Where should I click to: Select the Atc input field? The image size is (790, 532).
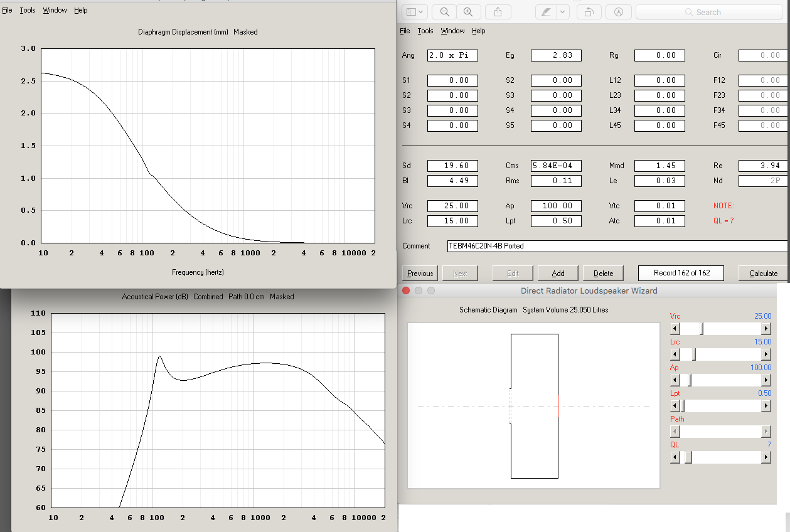point(659,221)
